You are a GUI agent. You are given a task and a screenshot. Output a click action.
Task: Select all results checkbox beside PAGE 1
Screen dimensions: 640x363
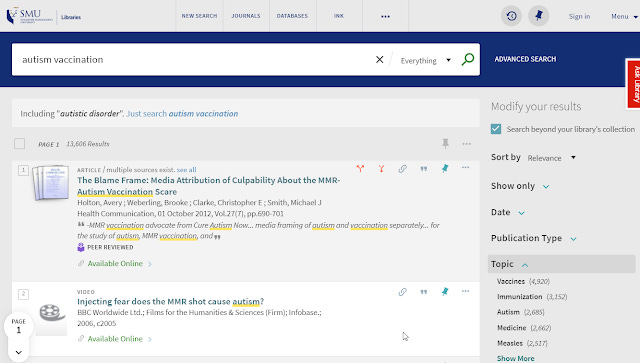(19, 144)
